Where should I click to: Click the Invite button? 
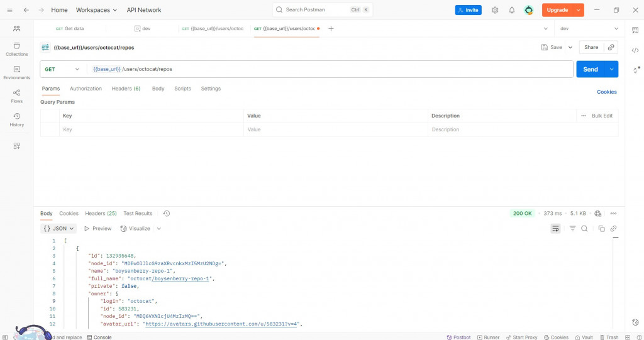468,10
